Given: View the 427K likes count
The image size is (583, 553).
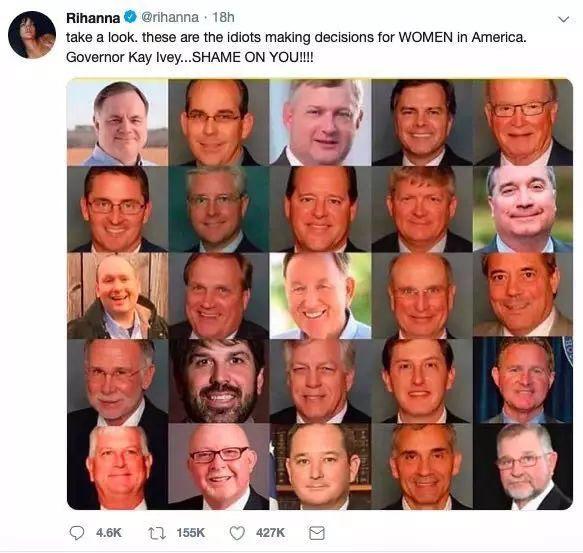Looking at the screenshot, I should pyautogui.click(x=270, y=533).
